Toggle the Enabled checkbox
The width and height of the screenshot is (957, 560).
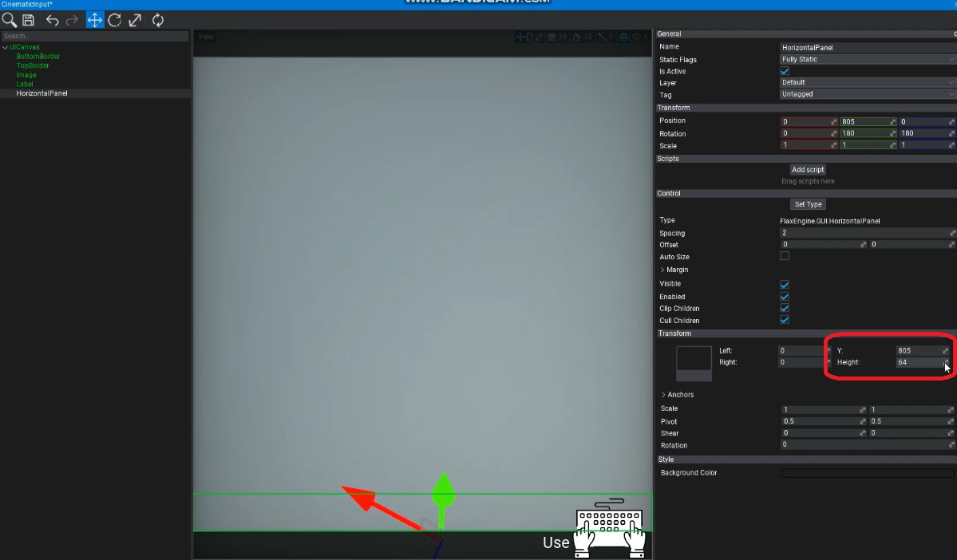(x=785, y=297)
